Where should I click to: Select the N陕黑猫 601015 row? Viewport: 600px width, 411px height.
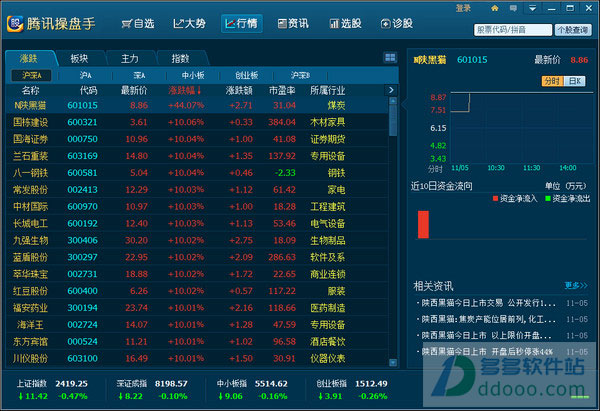(x=197, y=105)
